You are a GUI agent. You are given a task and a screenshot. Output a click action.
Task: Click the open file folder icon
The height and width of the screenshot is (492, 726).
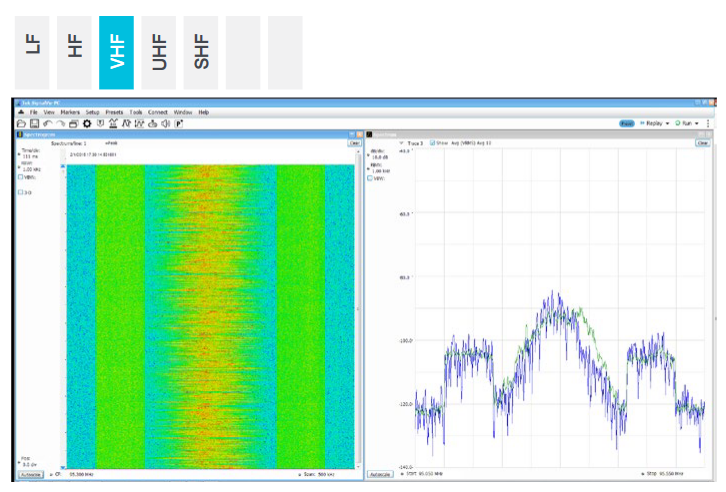point(22,123)
